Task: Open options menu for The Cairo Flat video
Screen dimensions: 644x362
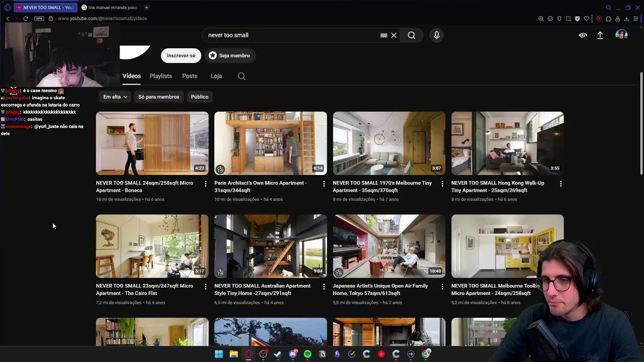Action: [205, 287]
